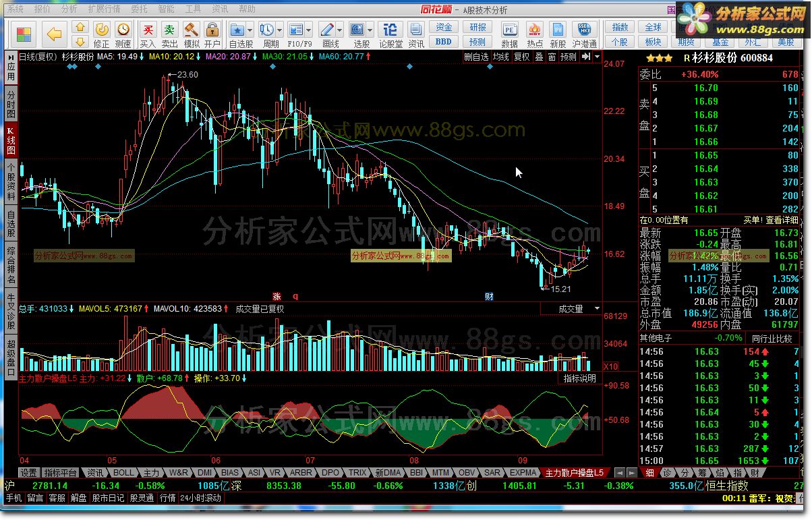This screenshot has width=812, height=520.
Task: Open the 热点 hotspot flame icon
Action: [535, 34]
